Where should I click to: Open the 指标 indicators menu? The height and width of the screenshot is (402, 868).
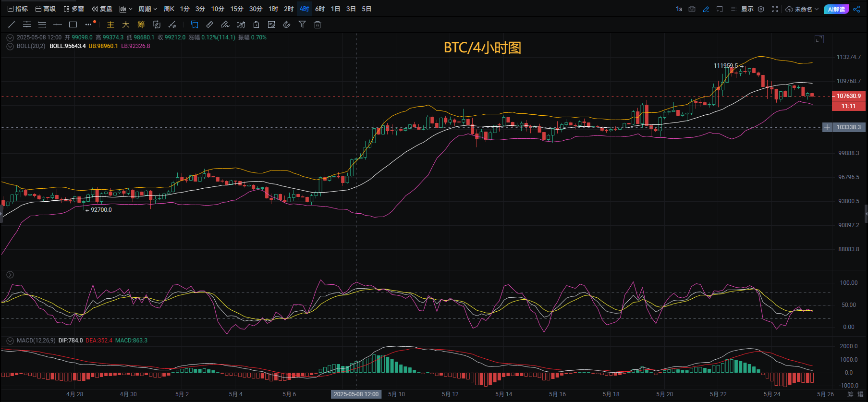coord(18,9)
